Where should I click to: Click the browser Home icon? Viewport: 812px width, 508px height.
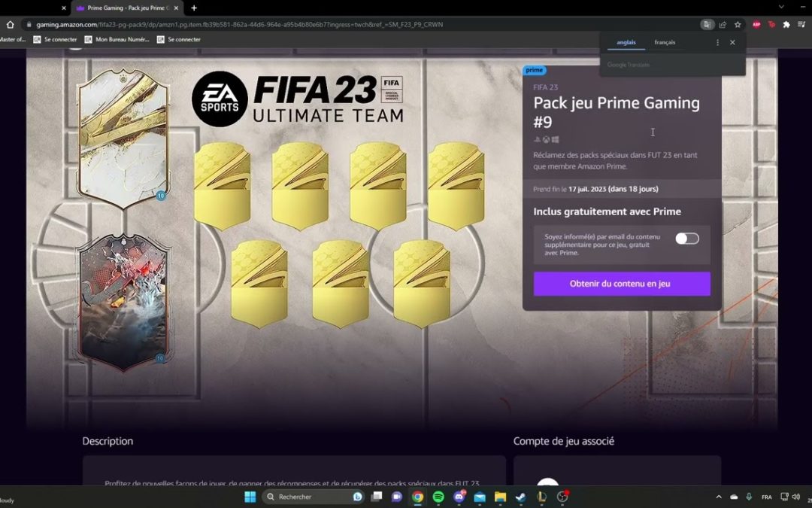pyautogui.click(x=10, y=24)
